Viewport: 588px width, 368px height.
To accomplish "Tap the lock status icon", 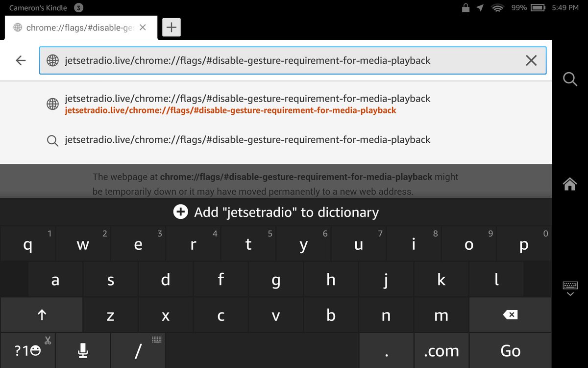I will click(x=465, y=8).
